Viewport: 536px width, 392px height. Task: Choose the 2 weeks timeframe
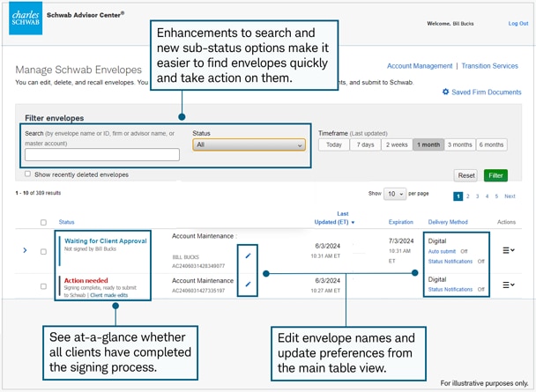coord(397,144)
